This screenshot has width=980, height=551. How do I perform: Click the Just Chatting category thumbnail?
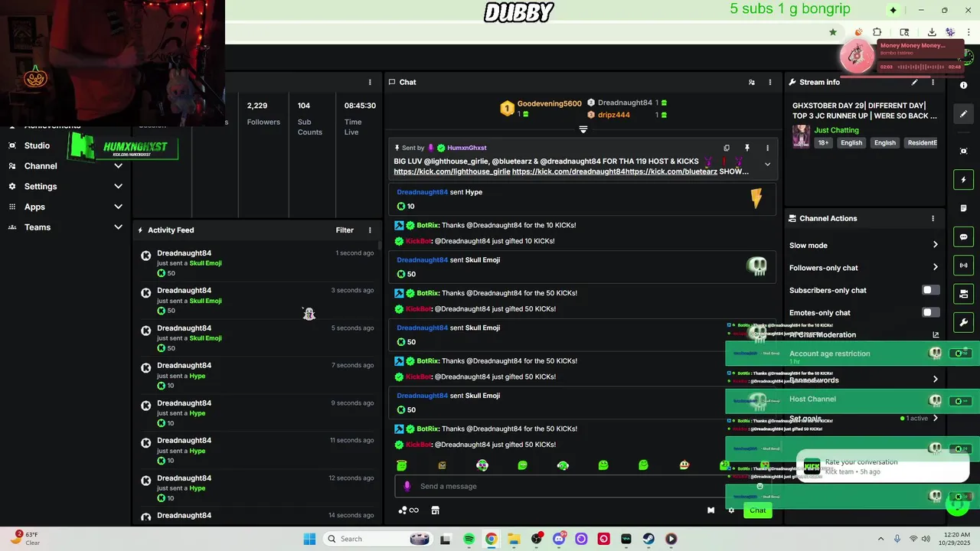point(801,136)
